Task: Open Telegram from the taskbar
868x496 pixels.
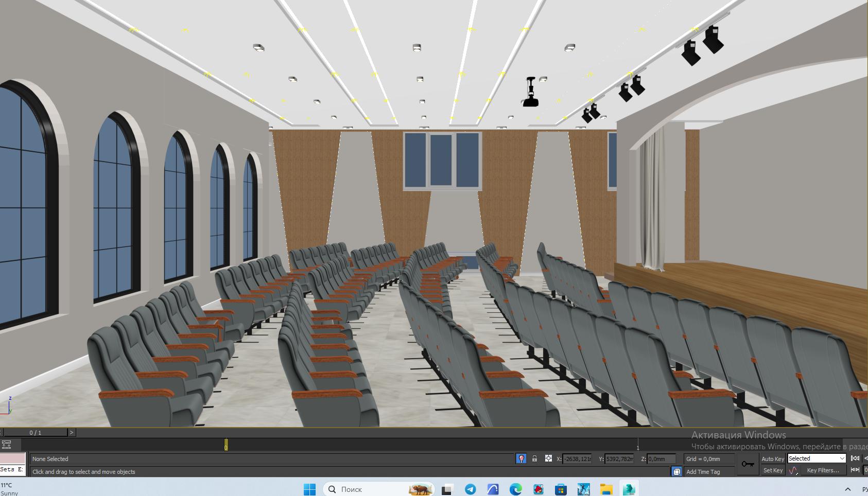Action: click(471, 489)
